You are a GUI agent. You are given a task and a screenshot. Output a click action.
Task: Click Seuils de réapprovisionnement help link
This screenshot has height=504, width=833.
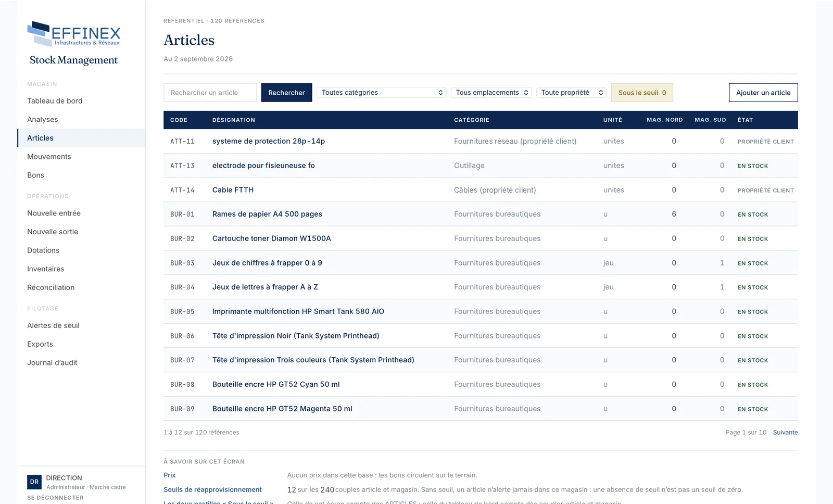click(x=212, y=490)
